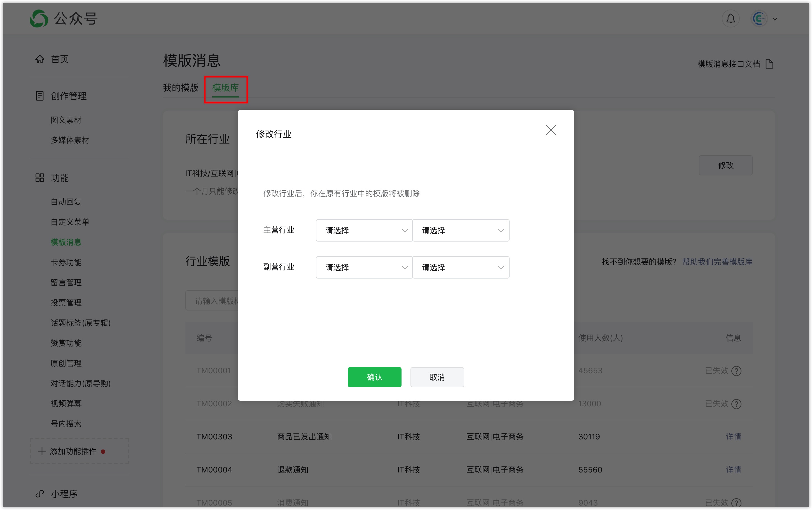This screenshot has width=812, height=510.
Task: Open 号内搜索 in sidebar
Action: (66, 424)
